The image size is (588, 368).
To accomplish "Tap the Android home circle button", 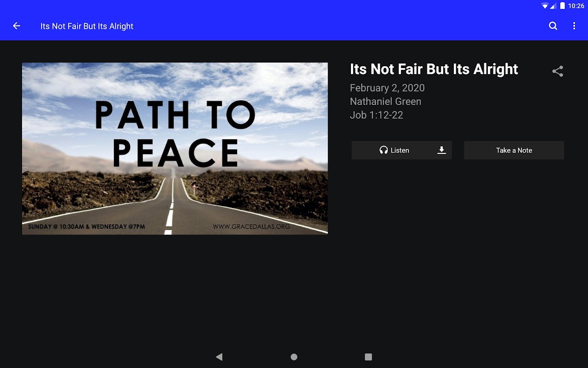I will point(294,357).
